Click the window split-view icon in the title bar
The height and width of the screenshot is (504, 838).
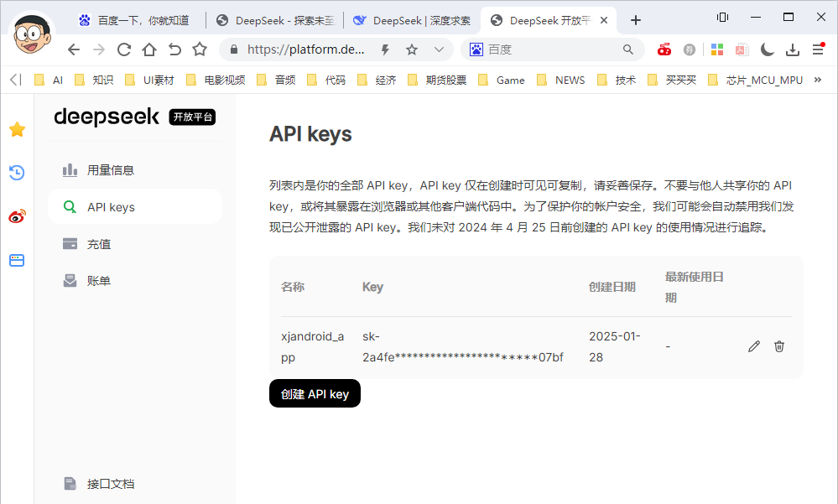(722, 17)
